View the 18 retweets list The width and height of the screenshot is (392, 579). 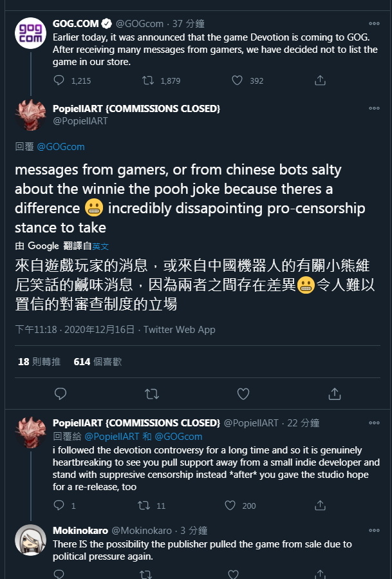(39, 361)
